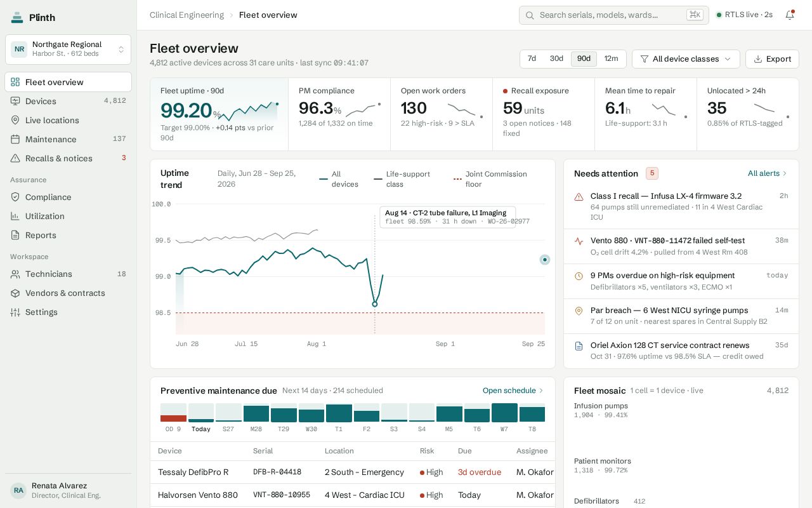Click the Live locations pin icon
This screenshot has height=508, width=812.
(15, 121)
